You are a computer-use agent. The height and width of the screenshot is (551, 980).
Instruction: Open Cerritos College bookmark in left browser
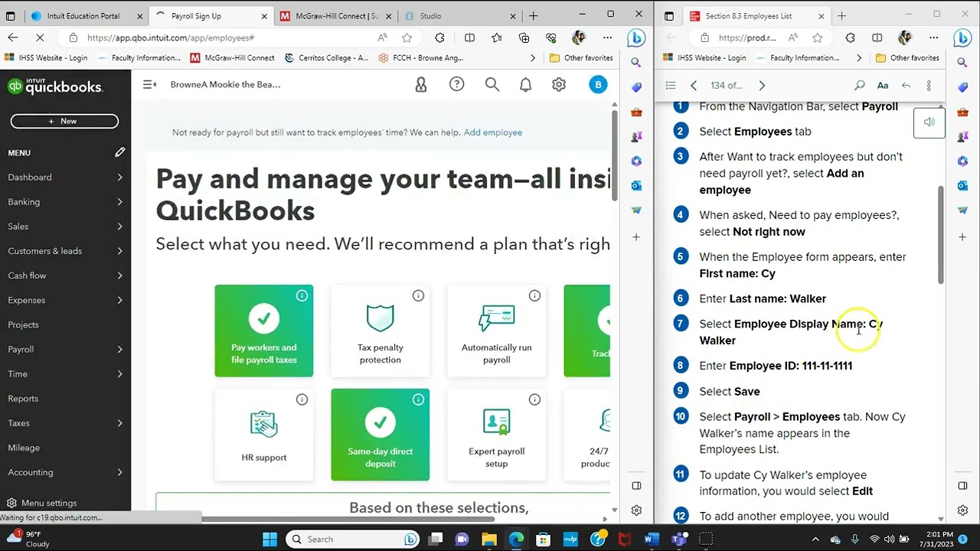click(327, 58)
